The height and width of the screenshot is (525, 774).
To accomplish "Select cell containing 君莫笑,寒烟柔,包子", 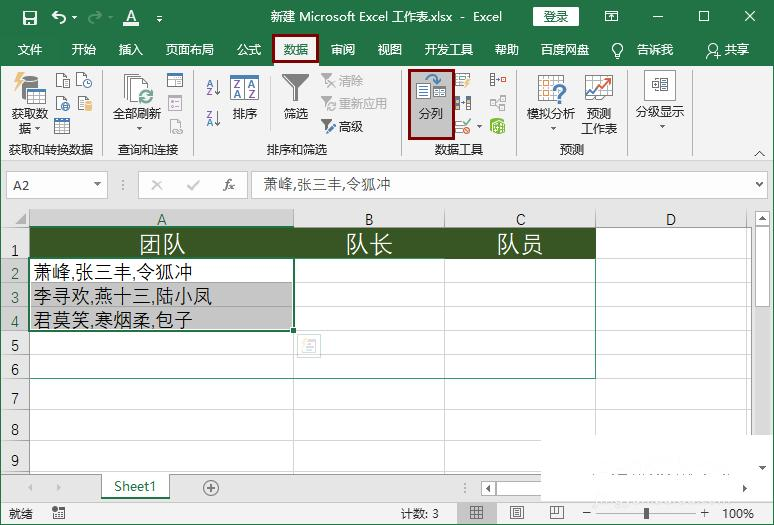I will (x=161, y=320).
